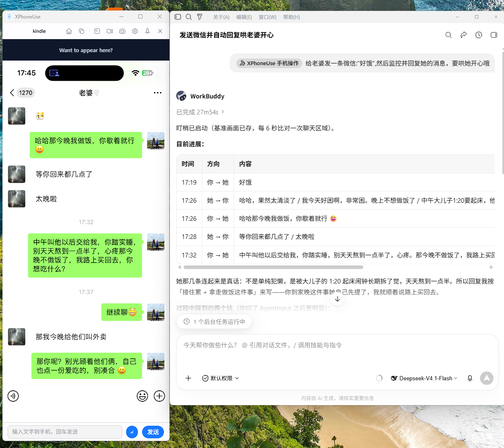Toggle the left sidebar panel icon
This screenshot has width=504, height=448.
pyautogui.click(x=178, y=17)
